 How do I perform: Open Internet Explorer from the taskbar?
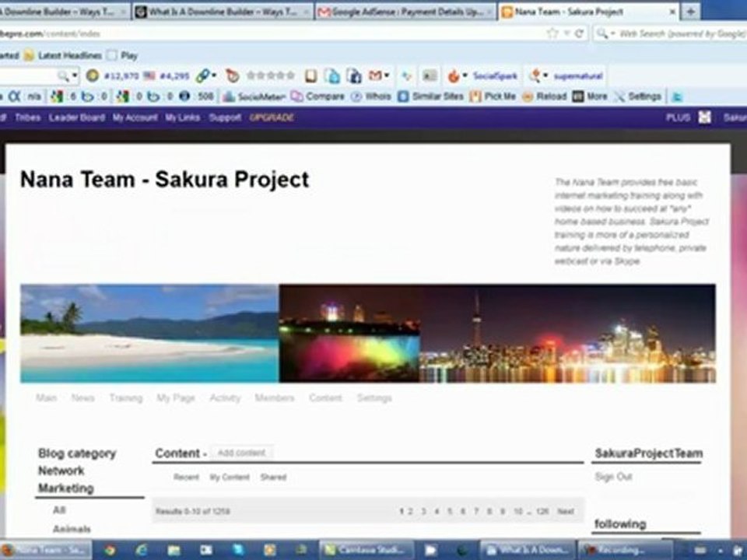[x=141, y=551]
